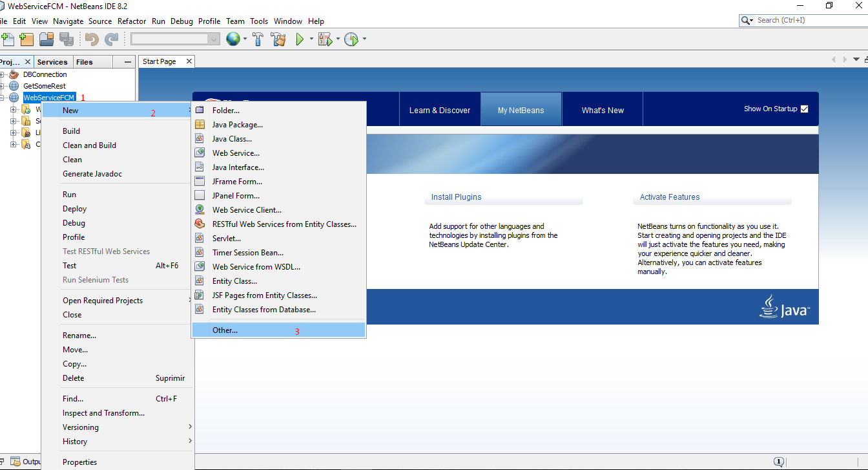The image size is (868, 470).
Task: Choose Properties from the context menu
Action: point(117,462)
